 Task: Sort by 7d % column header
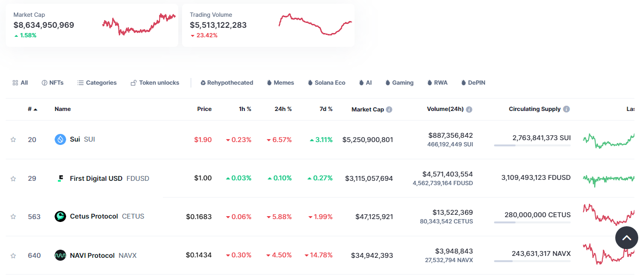326,109
